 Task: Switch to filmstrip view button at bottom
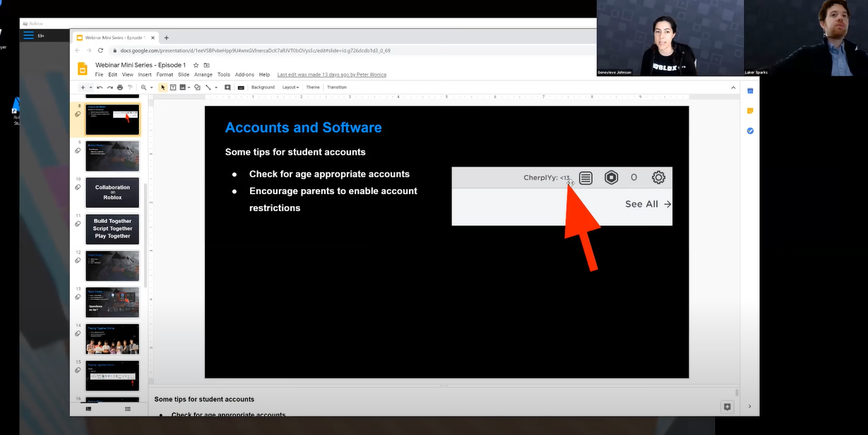[x=88, y=408]
